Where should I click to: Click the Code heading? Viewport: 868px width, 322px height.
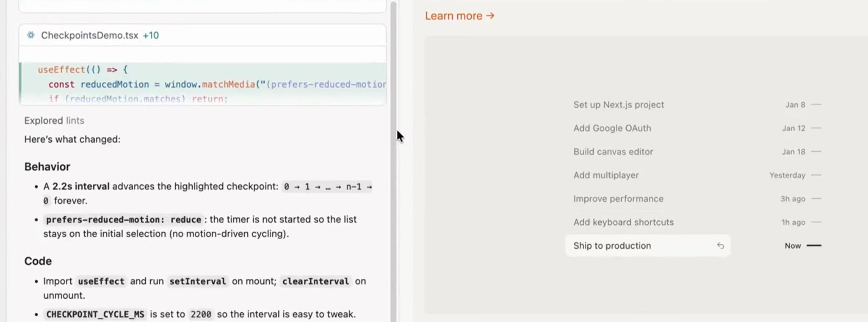38,261
